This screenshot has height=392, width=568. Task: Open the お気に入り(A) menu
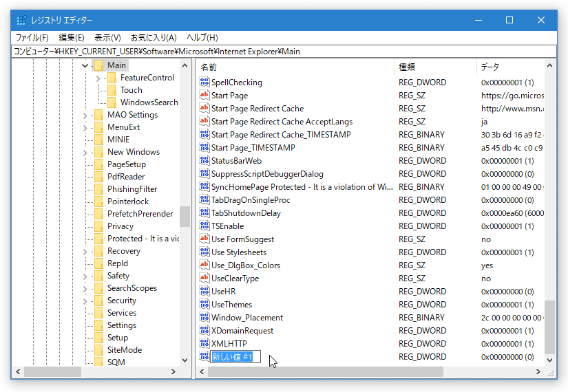(x=154, y=38)
